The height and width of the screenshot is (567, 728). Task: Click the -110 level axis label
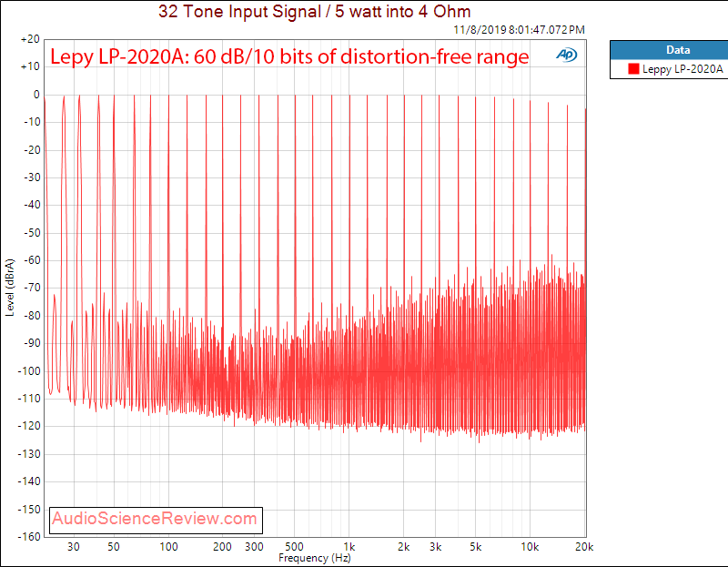pyautogui.click(x=30, y=399)
